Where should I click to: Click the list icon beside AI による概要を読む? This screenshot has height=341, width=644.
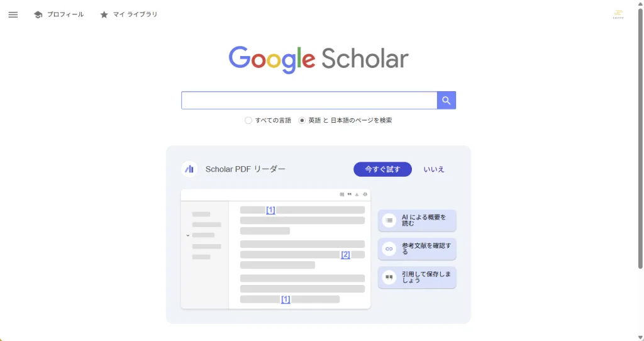click(x=389, y=220)
